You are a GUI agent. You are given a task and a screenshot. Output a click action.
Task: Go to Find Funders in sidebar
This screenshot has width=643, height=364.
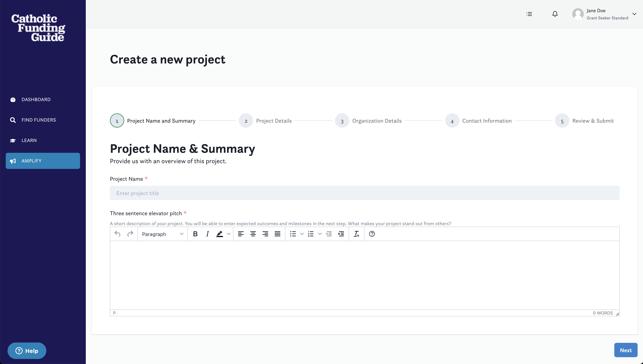click(x=39, y=120)
